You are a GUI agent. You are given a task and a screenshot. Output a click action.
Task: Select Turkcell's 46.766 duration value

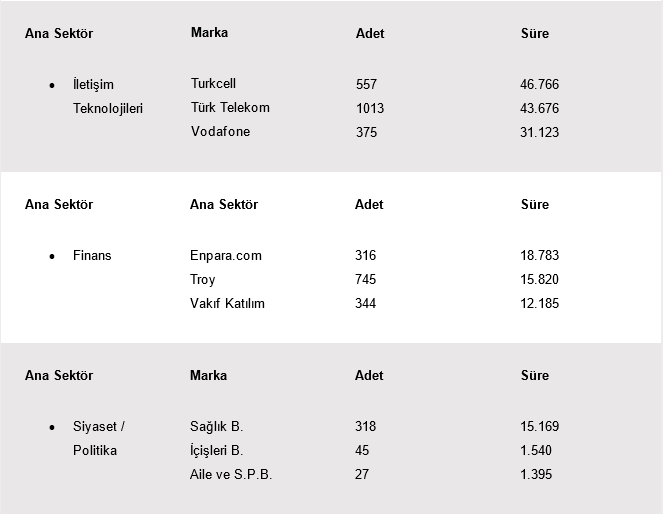(540, 85)
